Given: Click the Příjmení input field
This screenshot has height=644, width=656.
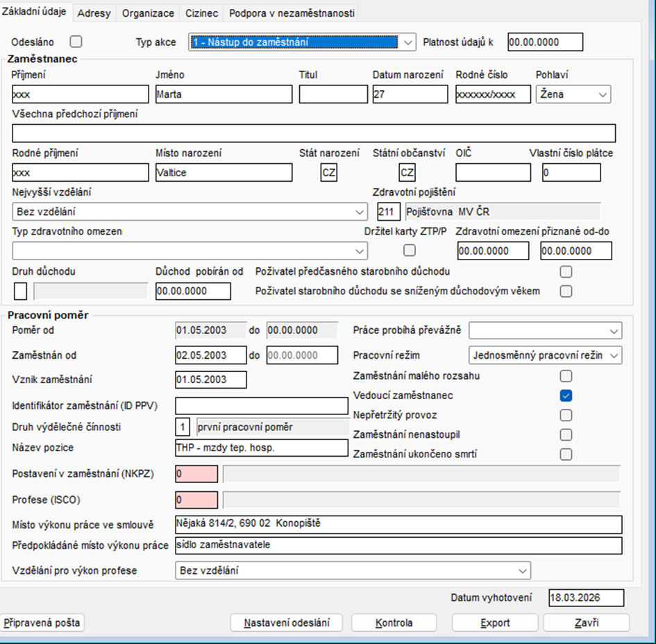Looking at the screenshot, I should [x=81, y=94].
